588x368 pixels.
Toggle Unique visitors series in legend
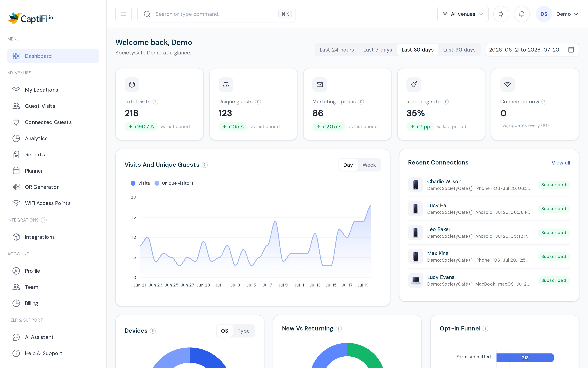[x=174, y=183]
